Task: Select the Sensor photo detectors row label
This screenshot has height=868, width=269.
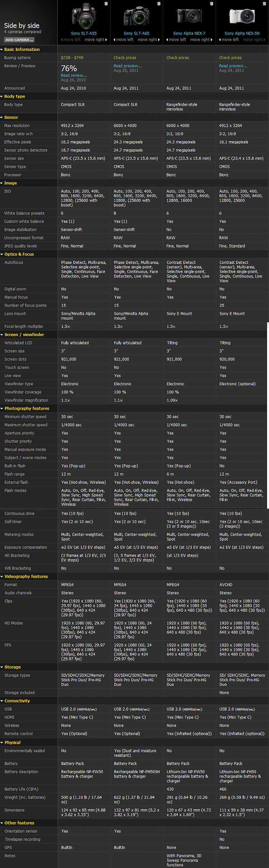Action: click(x=26, y=151)
